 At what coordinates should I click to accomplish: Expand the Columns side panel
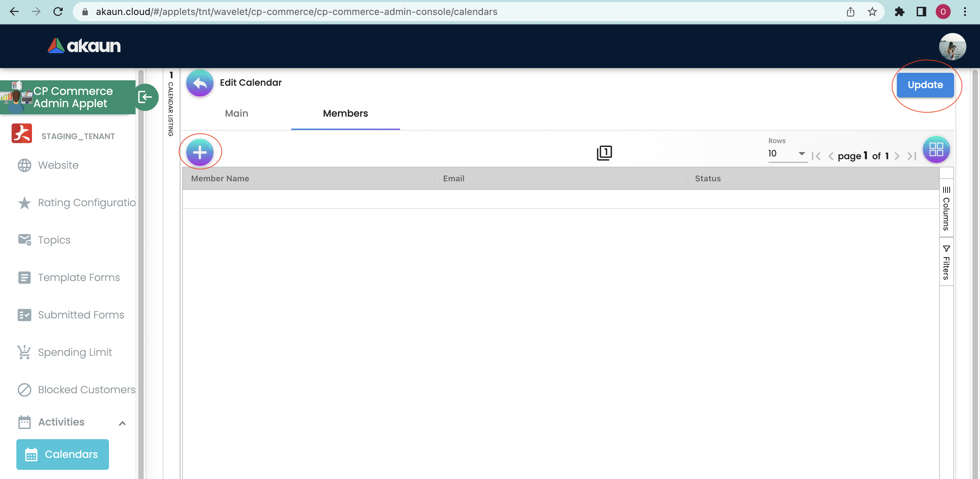tap(946, 208)
